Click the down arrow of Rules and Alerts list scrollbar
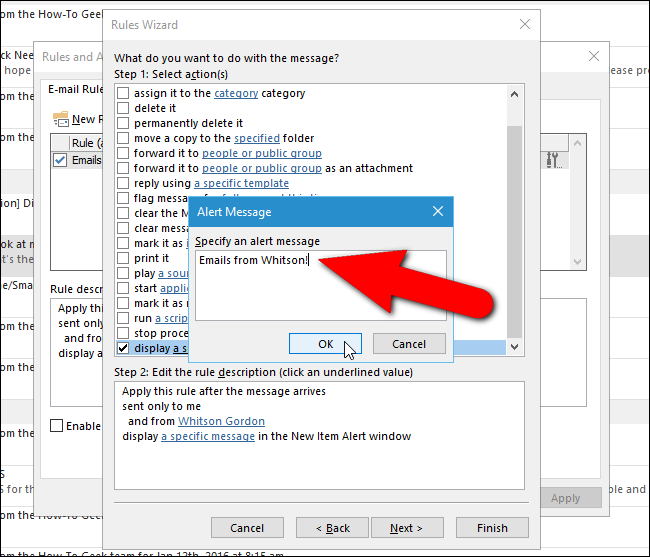 [x=577, y=262]
